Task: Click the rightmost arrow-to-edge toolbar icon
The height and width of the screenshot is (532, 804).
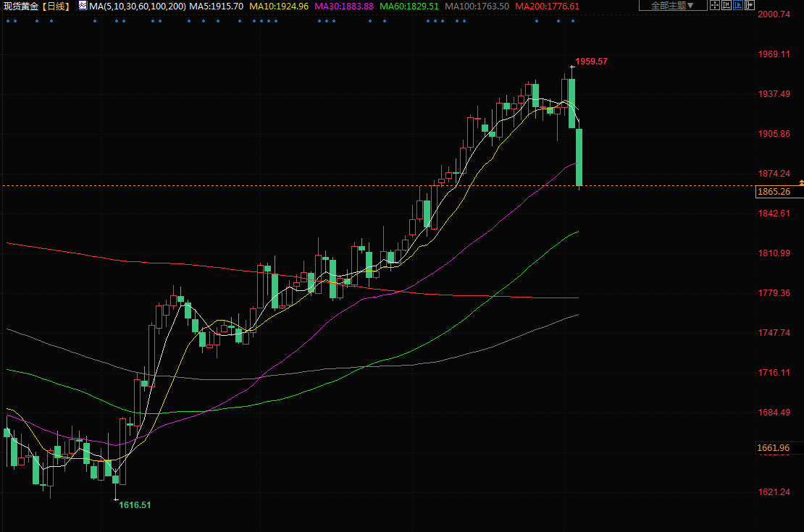Action: 750,5
